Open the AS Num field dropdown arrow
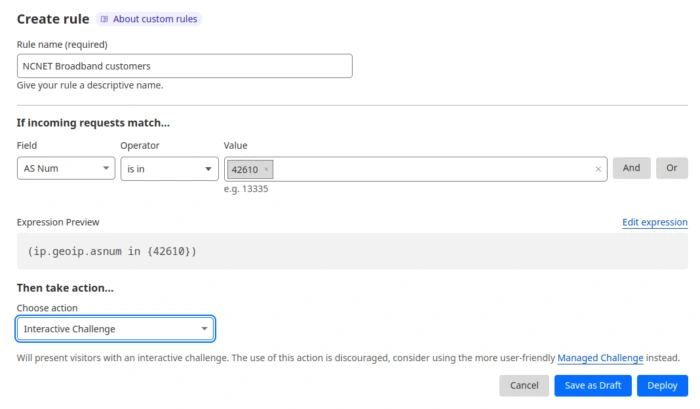 pyautogui.click(x=106, y=168)
